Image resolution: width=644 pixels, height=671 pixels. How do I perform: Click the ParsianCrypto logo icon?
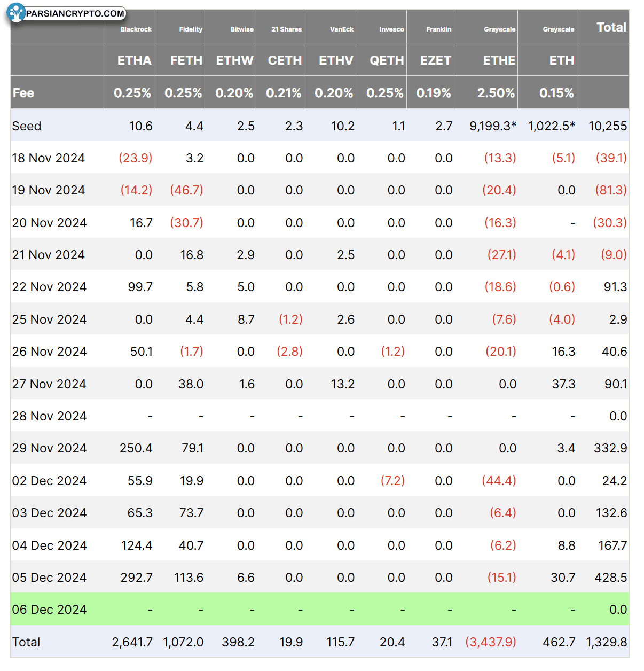[x=17, y=12]
